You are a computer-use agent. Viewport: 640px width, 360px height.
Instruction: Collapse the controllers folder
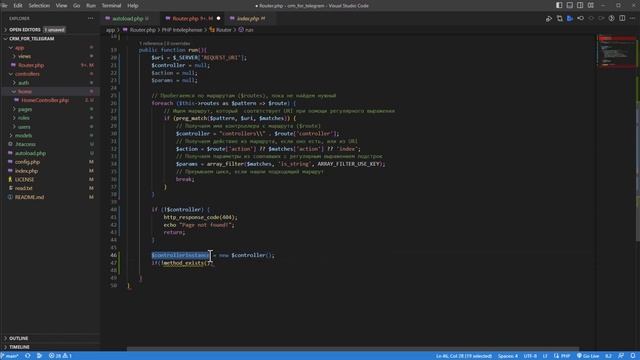pyautogui.click(x=50, y=74)
